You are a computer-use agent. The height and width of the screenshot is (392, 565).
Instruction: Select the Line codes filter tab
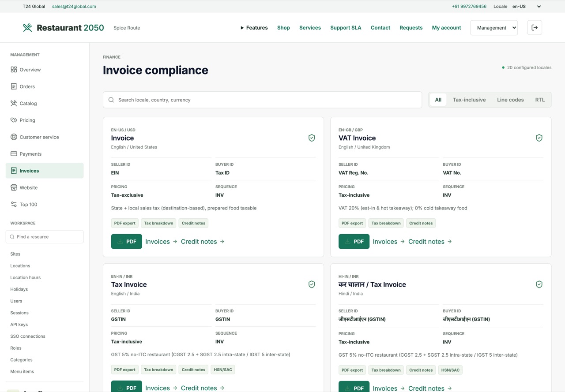coord(510,100)
